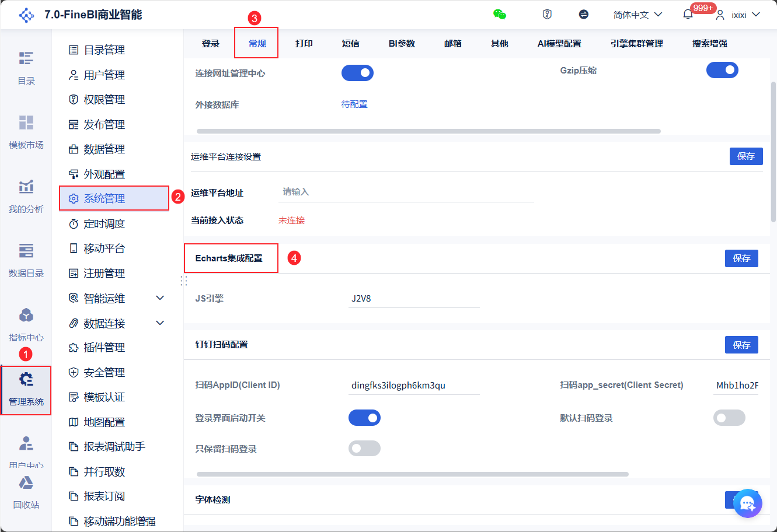Click the main vertical scrollbar

pos(773,152)
